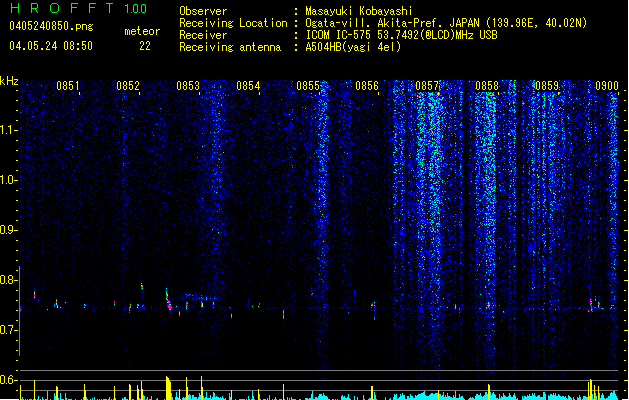The height and width of the screenshot is (400, 629).
Task: Click the 0854 time marker
Action: pos(248,86)
